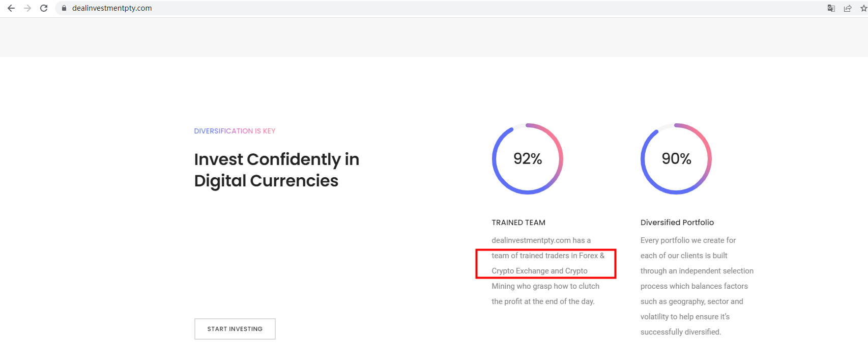Reload the dealinvestmentpty.com page

(44, 8)
